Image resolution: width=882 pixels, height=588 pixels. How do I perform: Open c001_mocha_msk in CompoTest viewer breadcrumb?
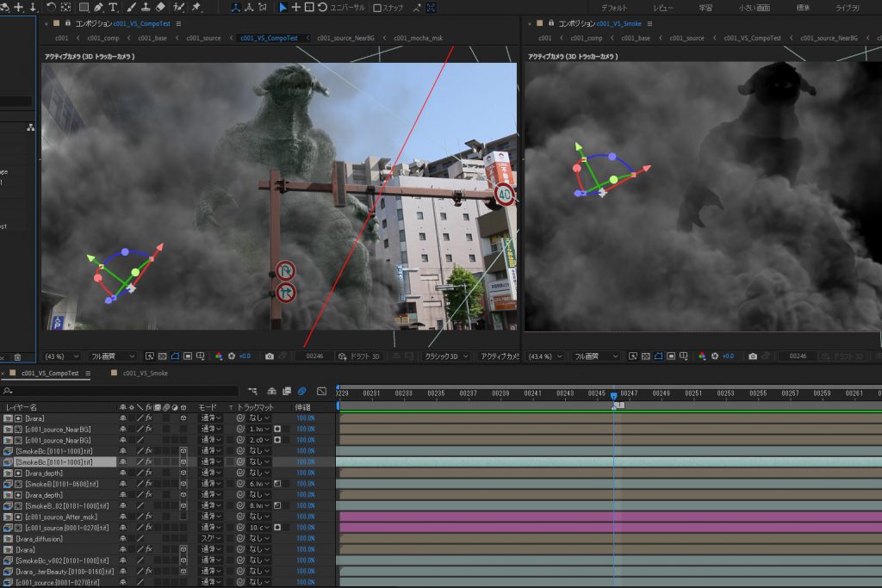(418, 38)
